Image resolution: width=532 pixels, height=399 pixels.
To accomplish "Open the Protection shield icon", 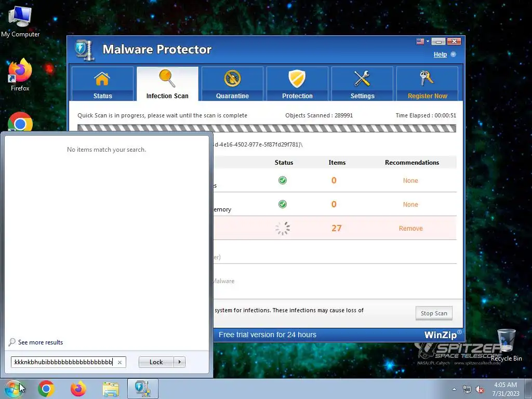I will (297, 78).
